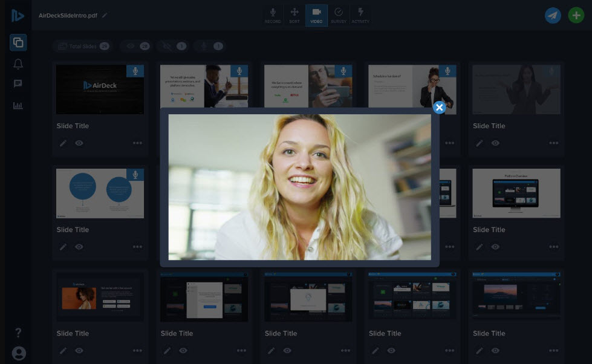
Task: Open more options for the shrugging woman slide
Action: (x=554, y=143)
